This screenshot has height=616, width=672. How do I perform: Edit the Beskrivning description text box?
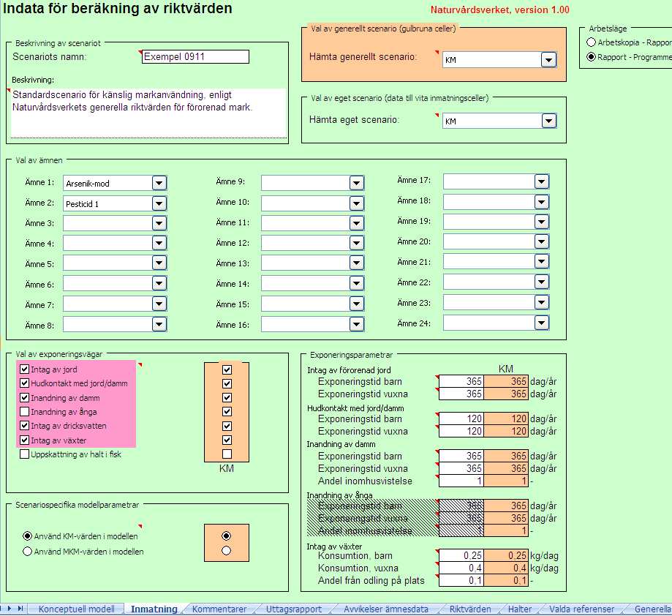click(x=148, y=113)
